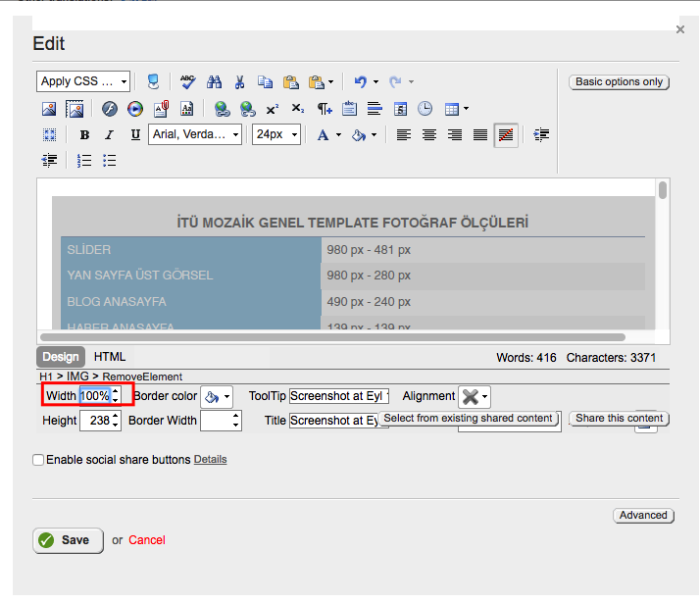Click the Remove Alignment red-slash icon
This screenshot has width=700, height=603.
(x=506, y=135)
